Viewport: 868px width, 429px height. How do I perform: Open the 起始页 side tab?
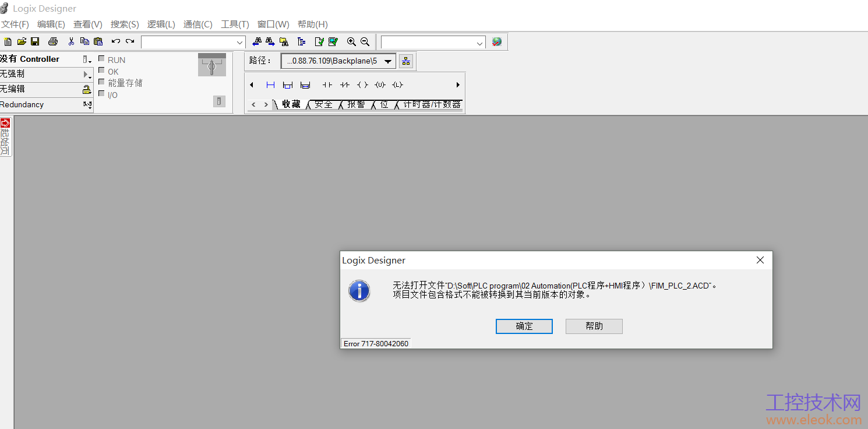click(x=5, y=137)
